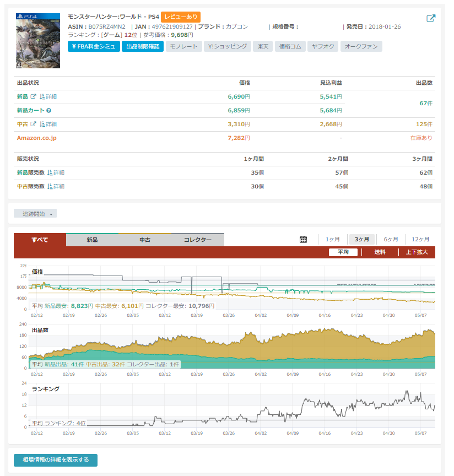Select 1ヶ月 chart period

[333, 239]
